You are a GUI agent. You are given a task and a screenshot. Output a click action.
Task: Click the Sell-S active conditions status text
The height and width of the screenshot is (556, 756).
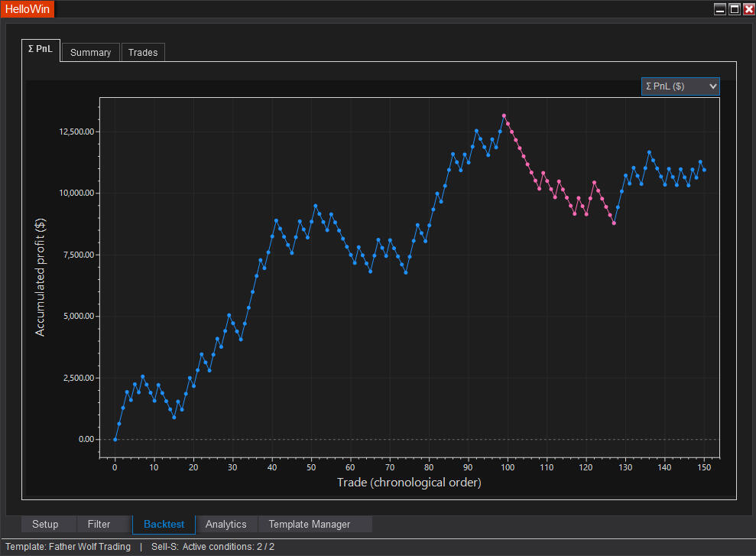[213, 547]
